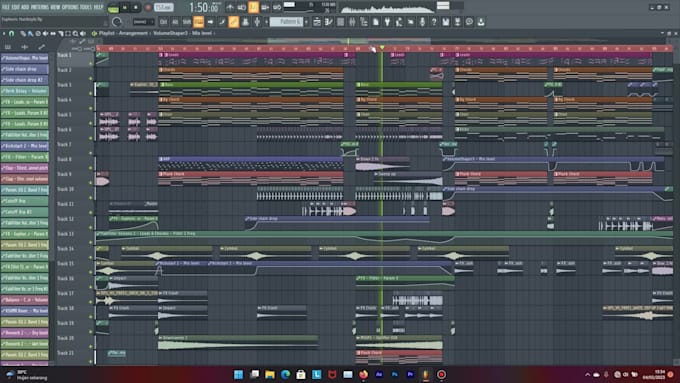
Task: Click the horizontal scrollbar above the timeline
Action: [x=349, y=41]
